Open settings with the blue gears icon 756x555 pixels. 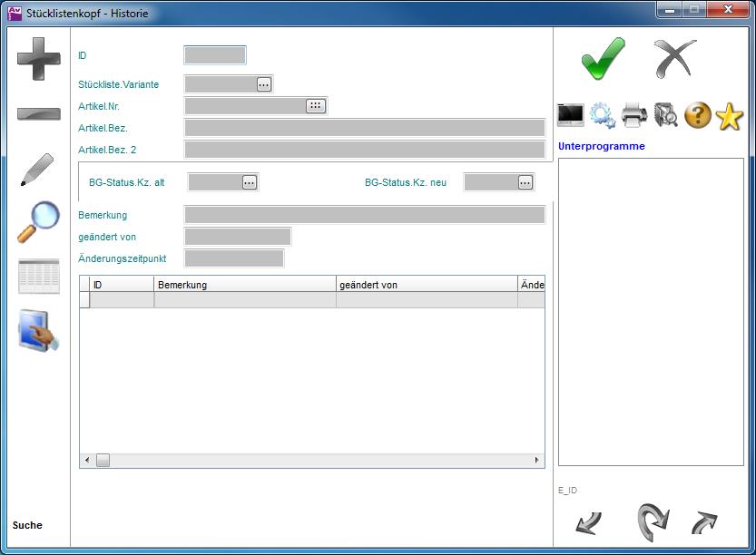[603, 115]
